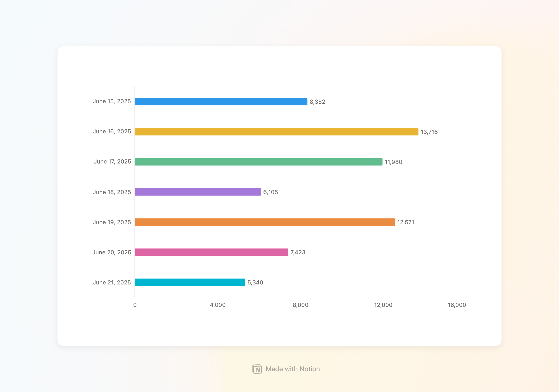The width and height of the screenshot is (559, 392).
Task: Select the pink June 20 bar
Action: point(211,252)
